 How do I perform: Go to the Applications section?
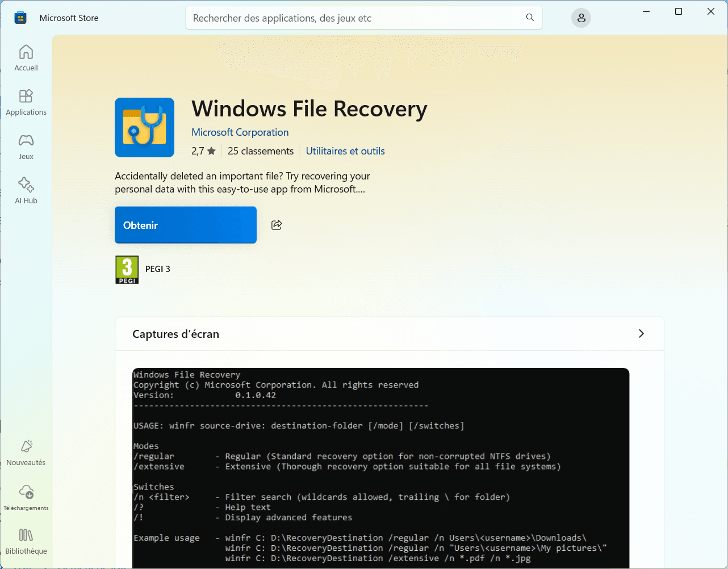point(26,103)
